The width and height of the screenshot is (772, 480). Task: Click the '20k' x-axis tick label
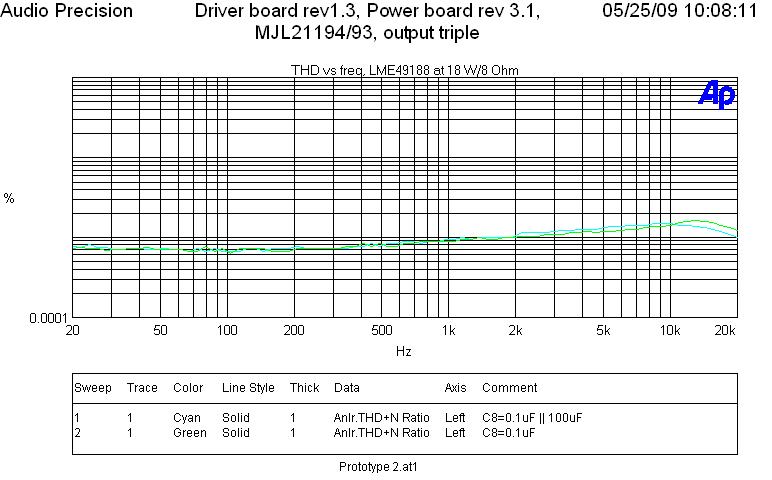(x=725, y=330)
